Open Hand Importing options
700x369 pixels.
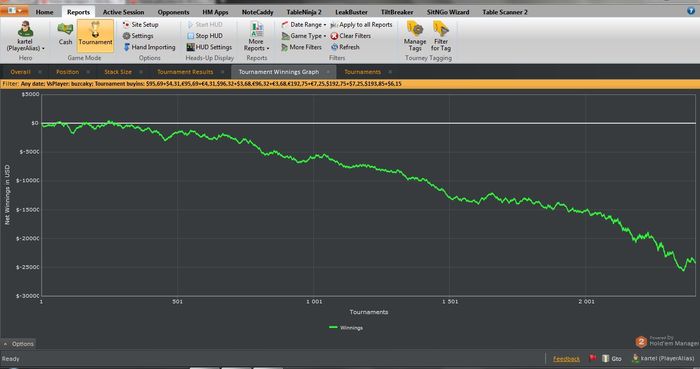point(149,47)
